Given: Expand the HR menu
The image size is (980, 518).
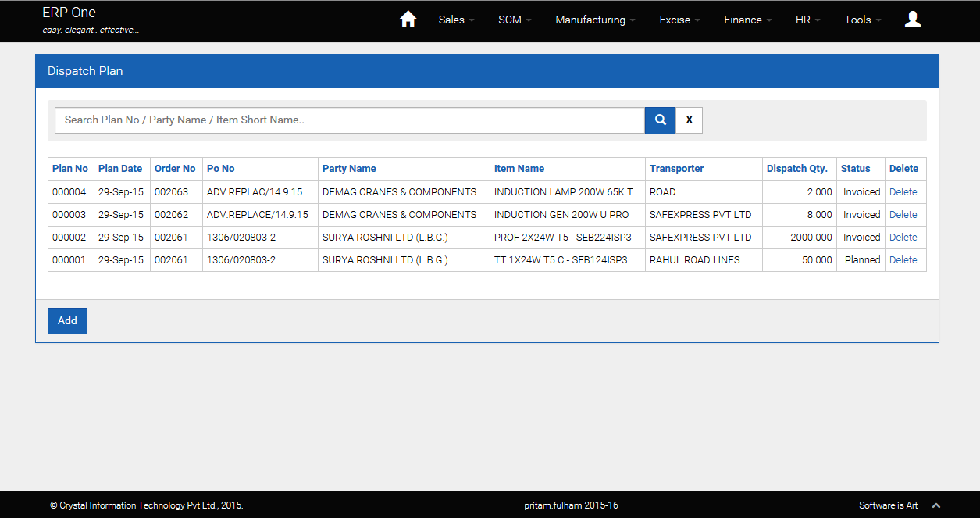Looking at the screenshot, I should point(807,20).
